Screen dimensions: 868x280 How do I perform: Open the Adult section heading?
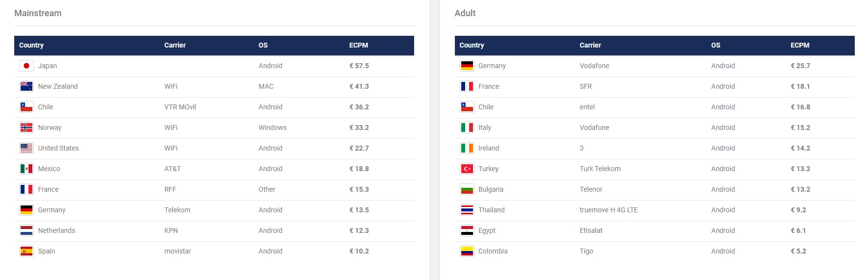coord(465,13)
